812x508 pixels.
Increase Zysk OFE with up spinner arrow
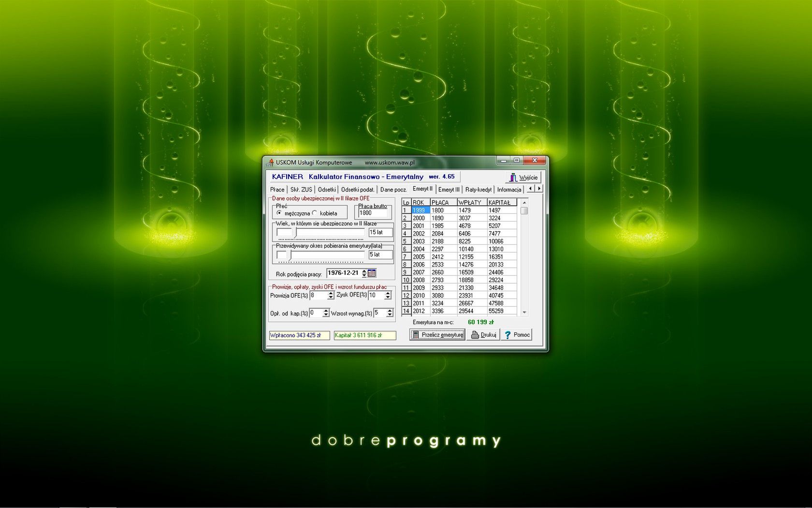pyautogui.click(x=388, y=293)
